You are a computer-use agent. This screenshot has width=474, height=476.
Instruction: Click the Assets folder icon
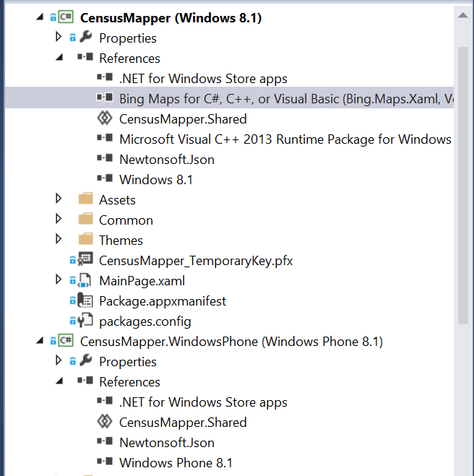click(x=85, y=199)
